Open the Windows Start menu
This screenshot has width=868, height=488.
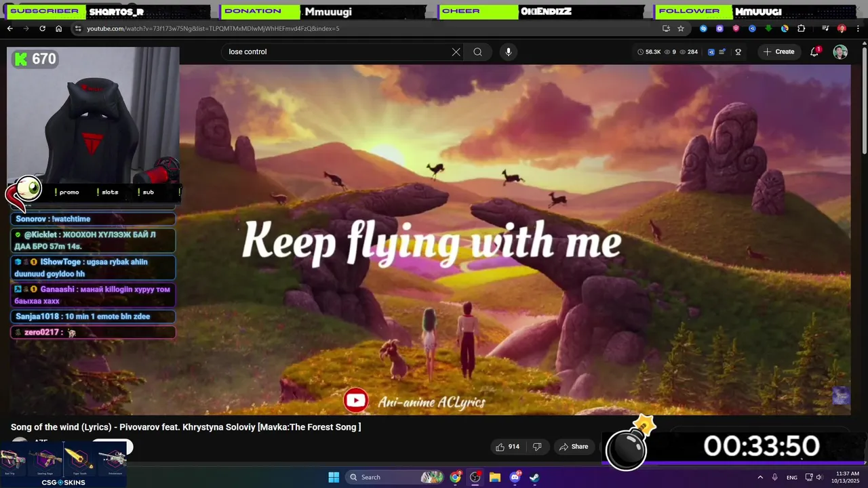tap(334, 477)
